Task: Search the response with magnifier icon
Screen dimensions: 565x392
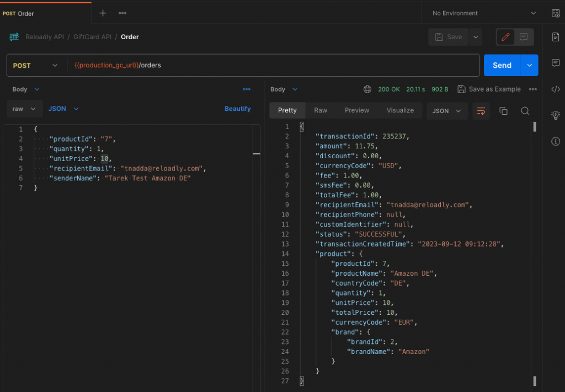Action: pyautogui.click(x=525, y=111)
